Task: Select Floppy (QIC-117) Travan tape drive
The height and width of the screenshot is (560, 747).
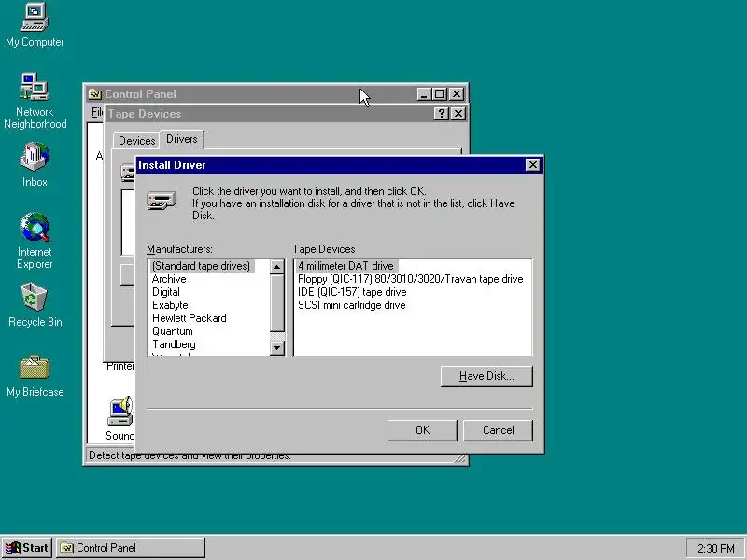Action: [410, 279]
